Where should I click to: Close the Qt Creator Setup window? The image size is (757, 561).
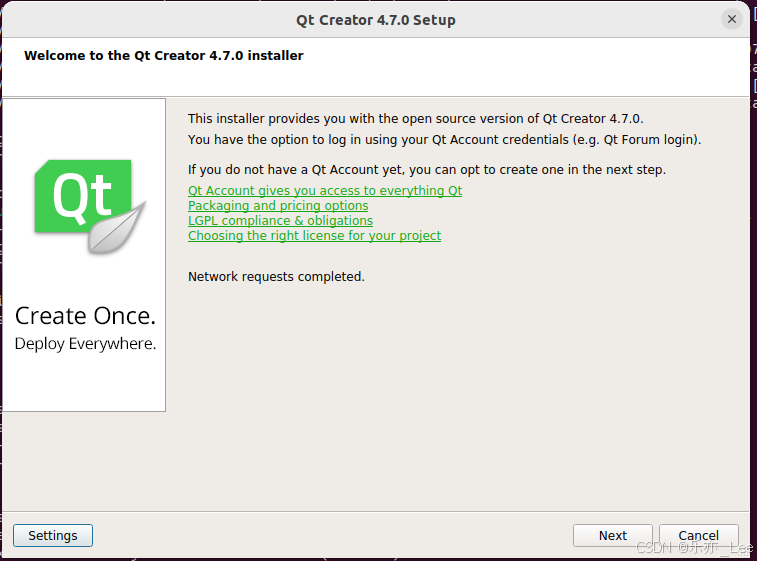pyautogui.click(x=732, y=19)
